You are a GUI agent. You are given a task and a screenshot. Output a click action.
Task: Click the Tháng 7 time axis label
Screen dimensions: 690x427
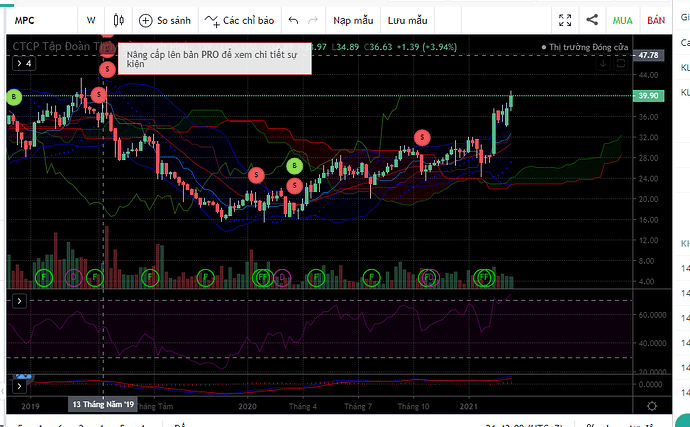point(358,406)
